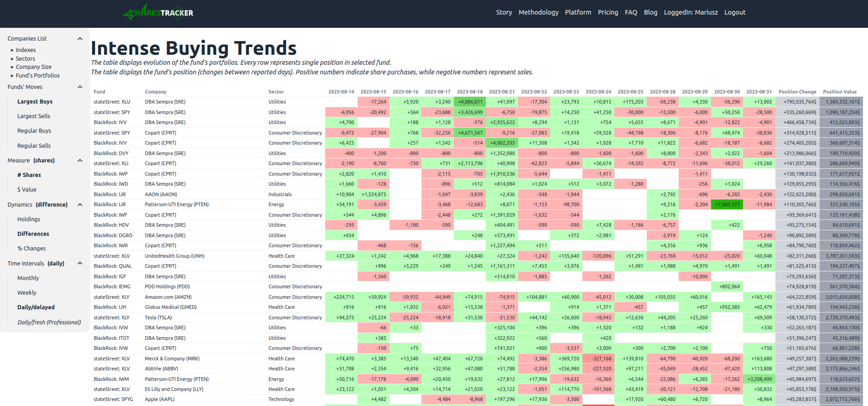The image size is (868, 406).
Task: Collapse the Funds' Moves section chevron
Action: [80, 87]
